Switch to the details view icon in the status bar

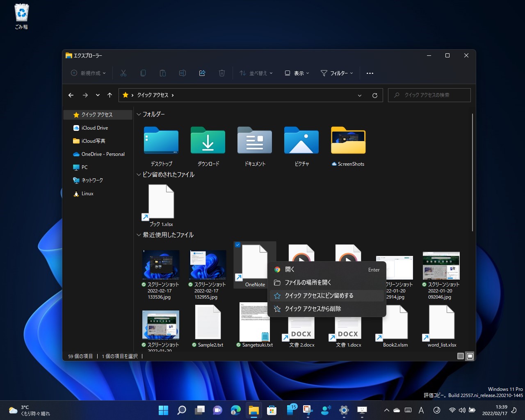point(461,356)
